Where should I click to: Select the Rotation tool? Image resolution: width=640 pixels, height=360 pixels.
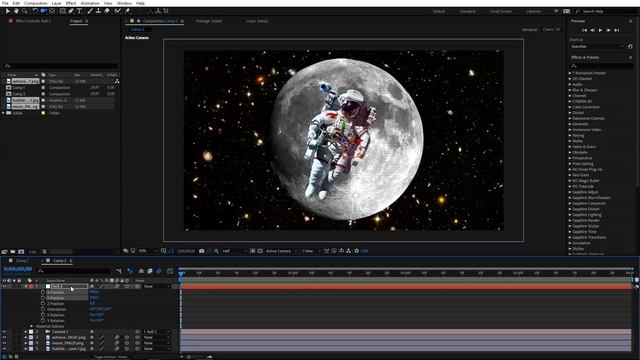pyautogui.click(x=35, y=11)
